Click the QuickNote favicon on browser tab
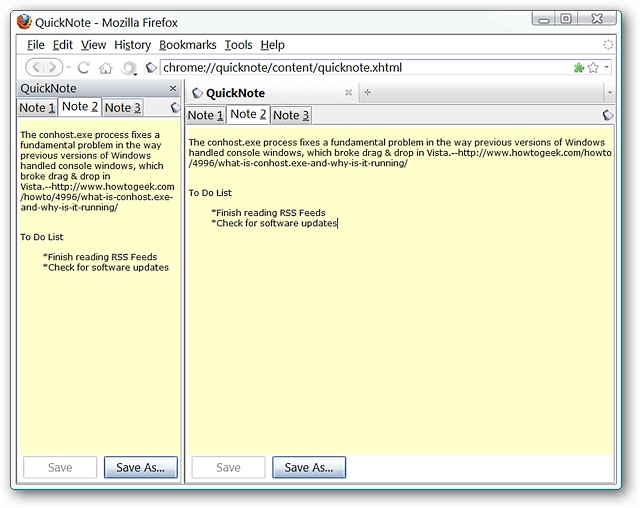Image resolution: width=640 pixels, height=508 pixels. coord(197,93)
